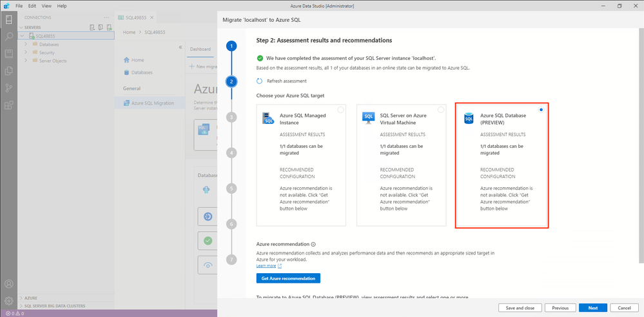Open the Learn more link

[x=266, y=266]
